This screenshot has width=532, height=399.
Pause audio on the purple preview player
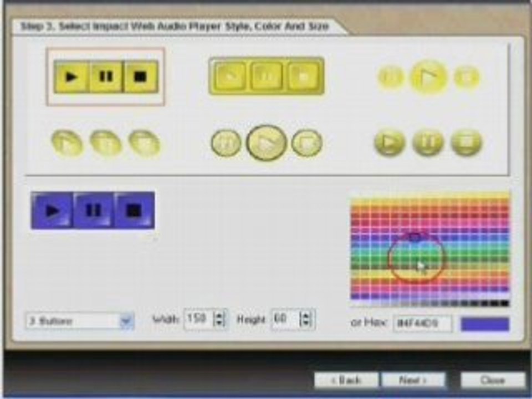(x=93, y=211)
